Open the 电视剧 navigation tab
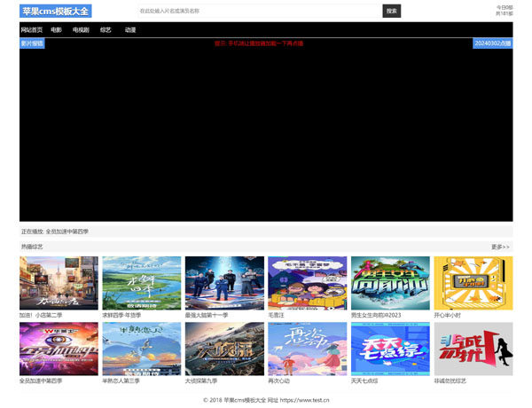Viewport: 532px width, 408px height. point(81,30)
